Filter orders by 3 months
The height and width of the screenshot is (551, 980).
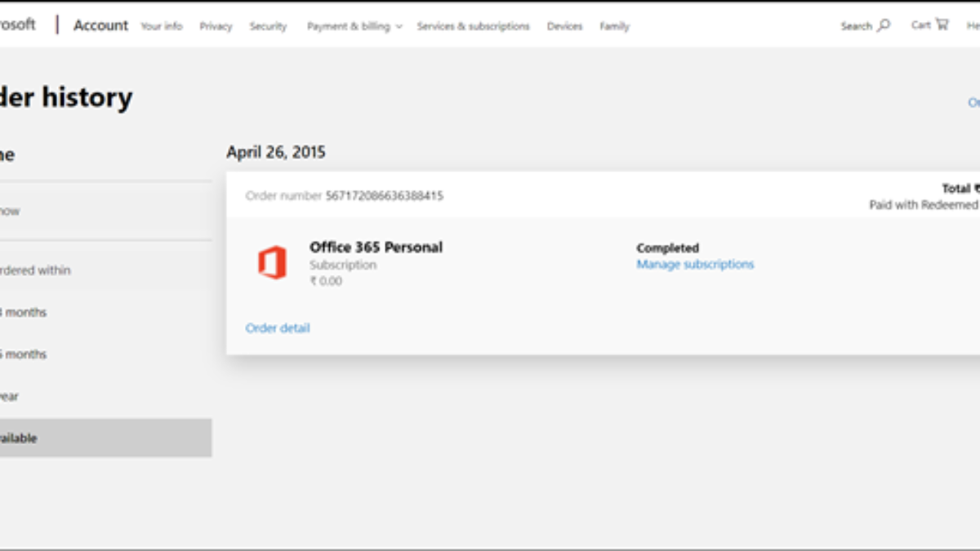(24, 312)
